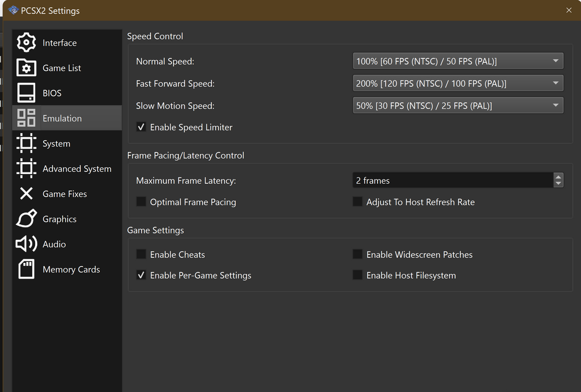Image resolution: width=581 pixels, height=392 pixels.
Task: Tick the Enable Cheats checkbox
Action: click(x=141, y=254)
